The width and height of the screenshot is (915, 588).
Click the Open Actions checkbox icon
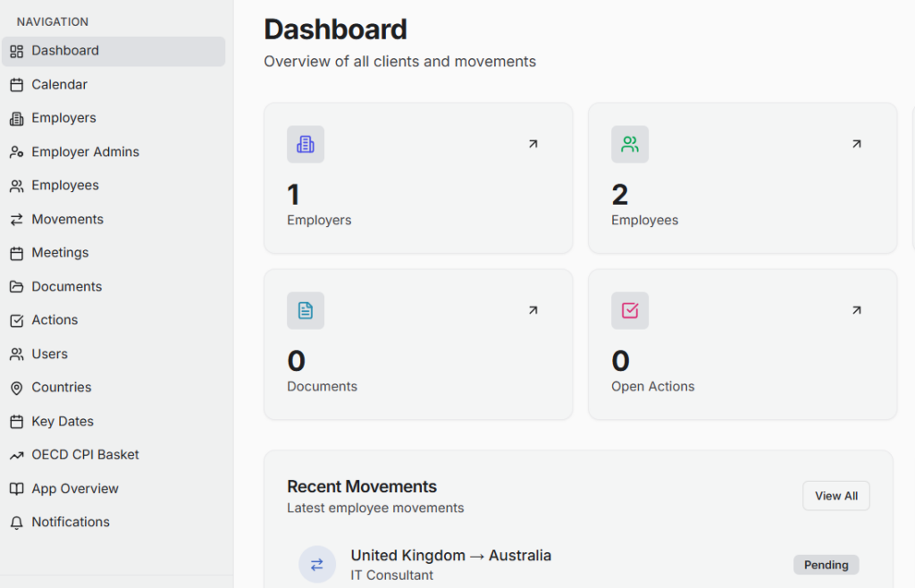[x=630, y=310]
